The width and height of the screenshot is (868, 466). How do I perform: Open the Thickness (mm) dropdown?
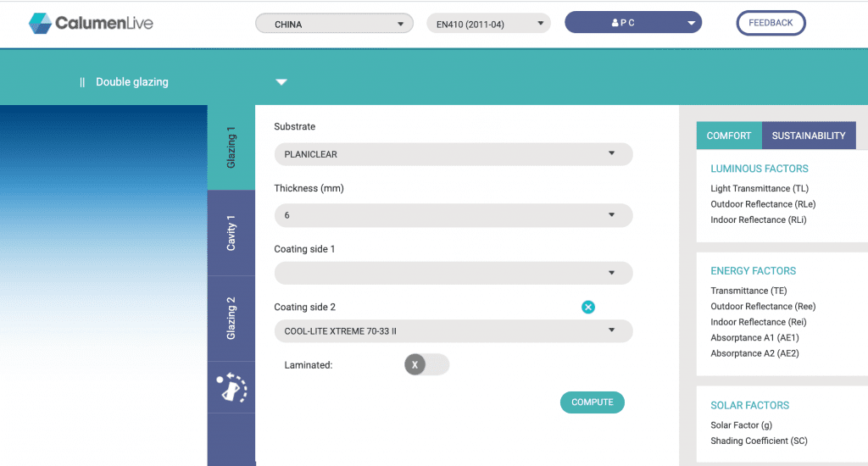(453, 215)
